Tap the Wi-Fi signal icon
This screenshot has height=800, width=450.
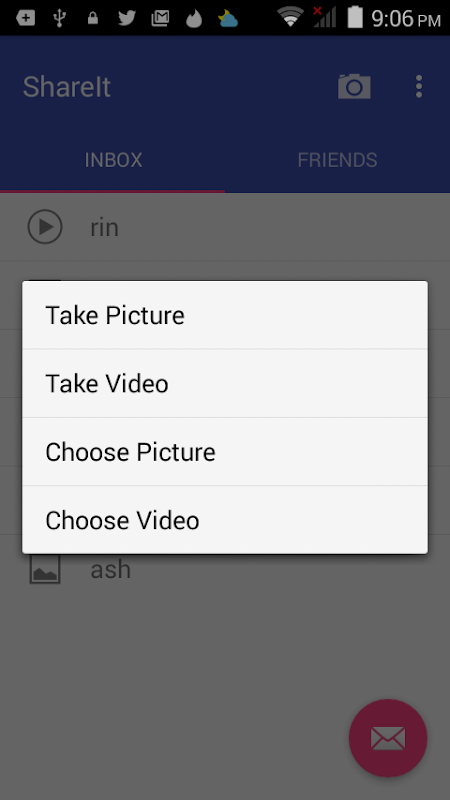(291, 17)
